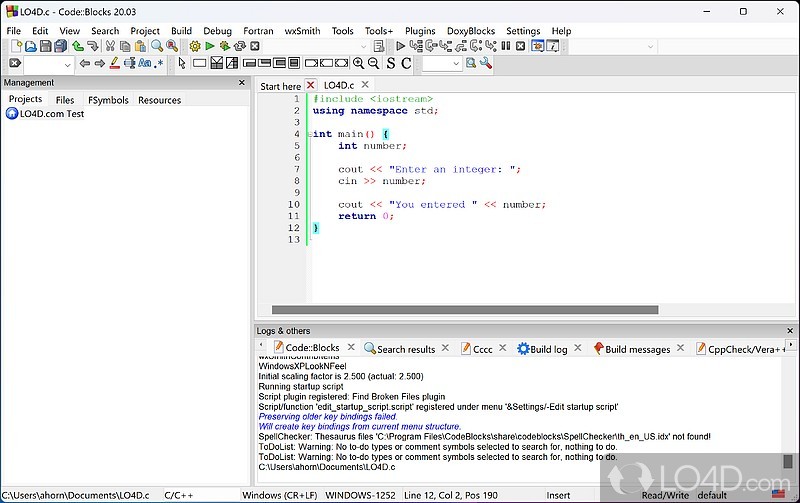
Task: Copy selection with toolbar icon
Action: coord(124,46)
